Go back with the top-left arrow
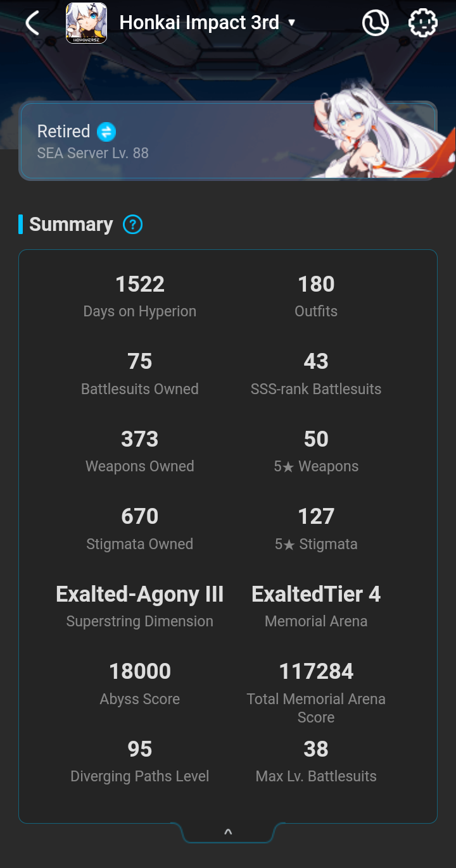Screen dimensions: 456x868 (x=32, y=23)
